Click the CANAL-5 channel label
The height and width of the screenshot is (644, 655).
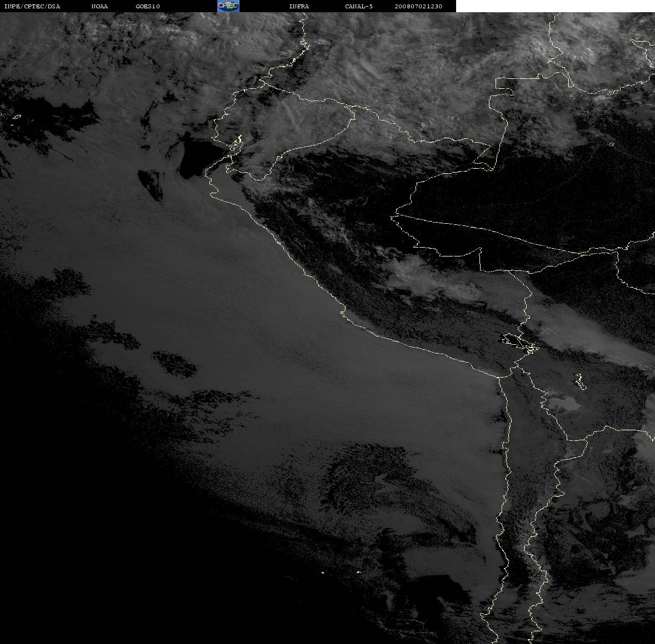coord(359,6)
